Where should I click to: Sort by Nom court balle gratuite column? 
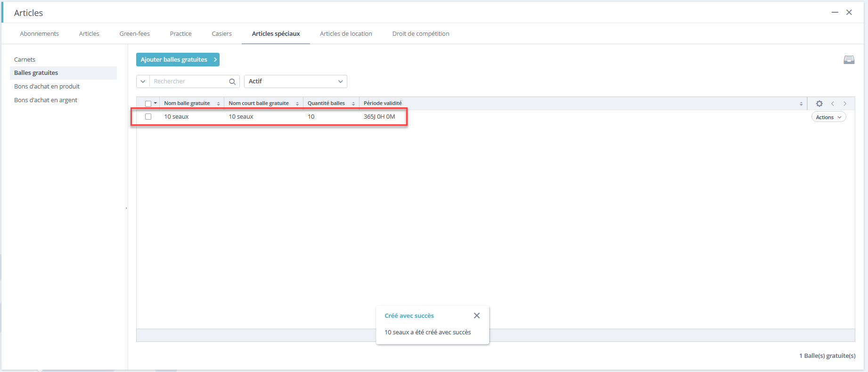click(297, 104)
